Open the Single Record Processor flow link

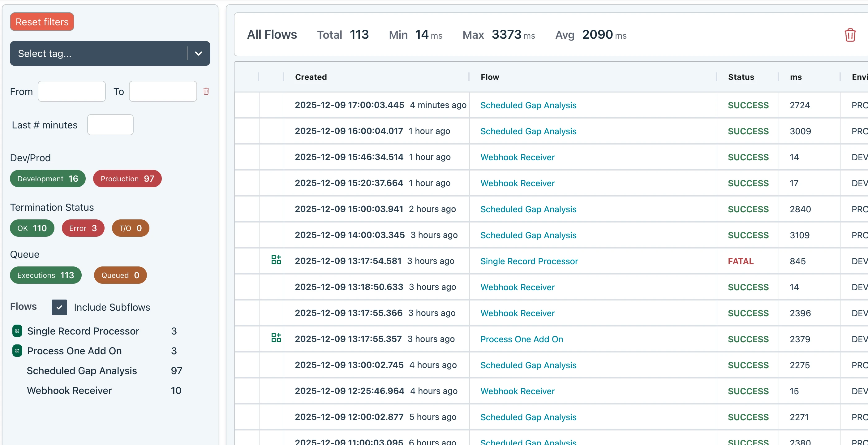coord(529,261)
